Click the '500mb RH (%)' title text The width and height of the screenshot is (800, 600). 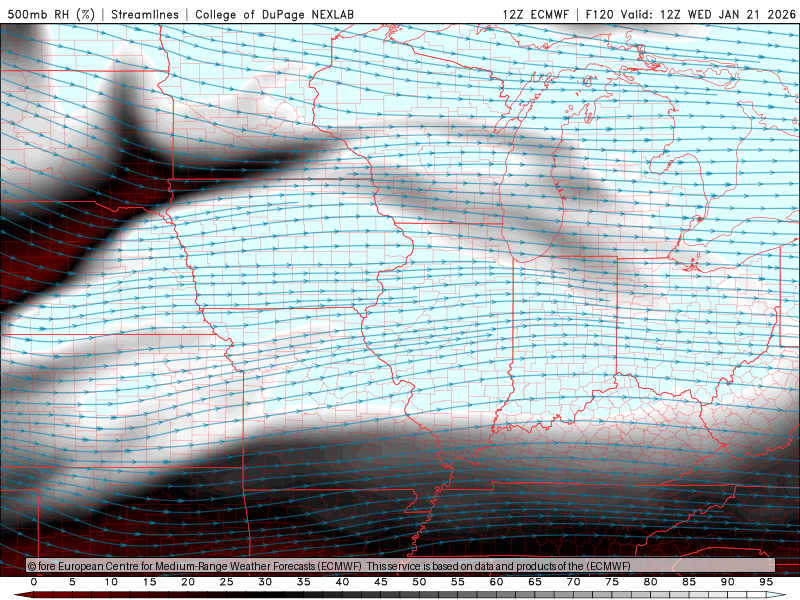(51, 14)
